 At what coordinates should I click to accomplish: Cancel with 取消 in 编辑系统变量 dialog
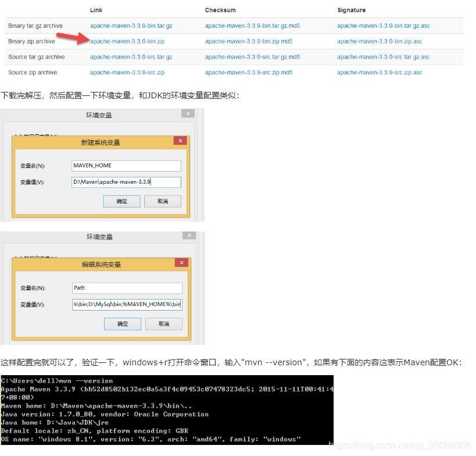coord(164,324)
